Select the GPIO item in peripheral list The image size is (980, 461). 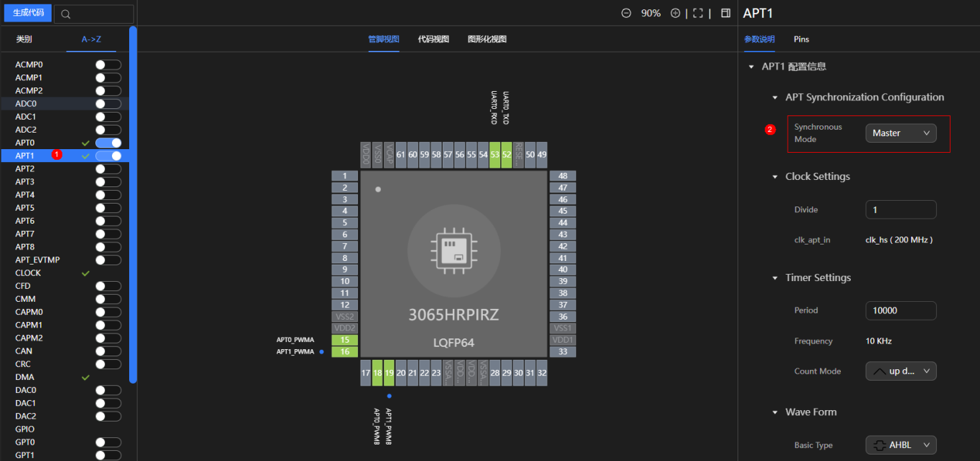pos(25,429)
